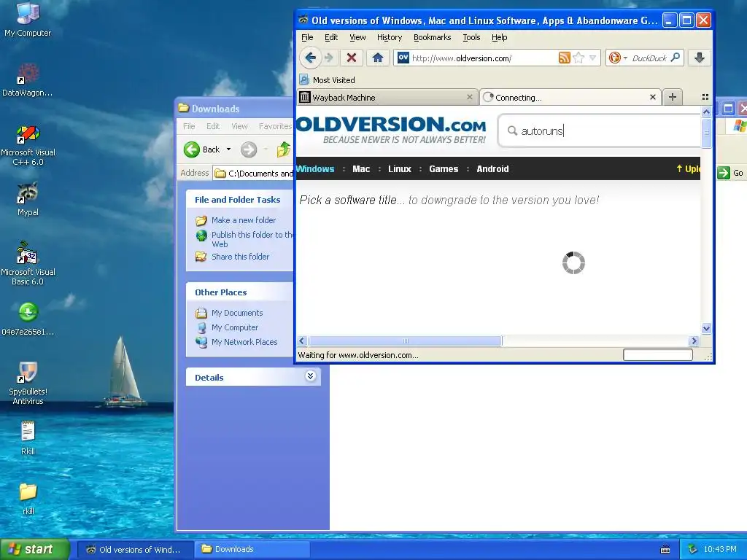Image resolution: width=747 pixels, height=560 pixels.
Task: Click the Linux category link
Action: (399, 169)
